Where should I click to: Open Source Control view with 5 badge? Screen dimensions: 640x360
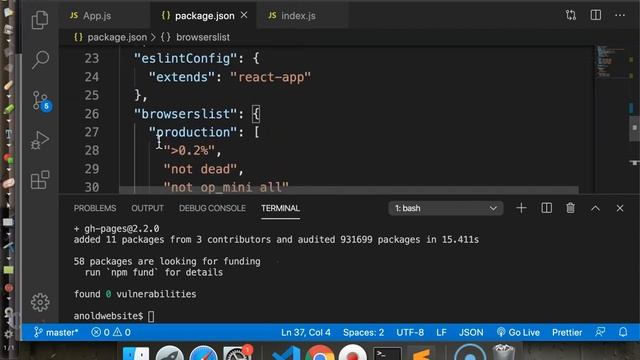[x=41, y=100]
